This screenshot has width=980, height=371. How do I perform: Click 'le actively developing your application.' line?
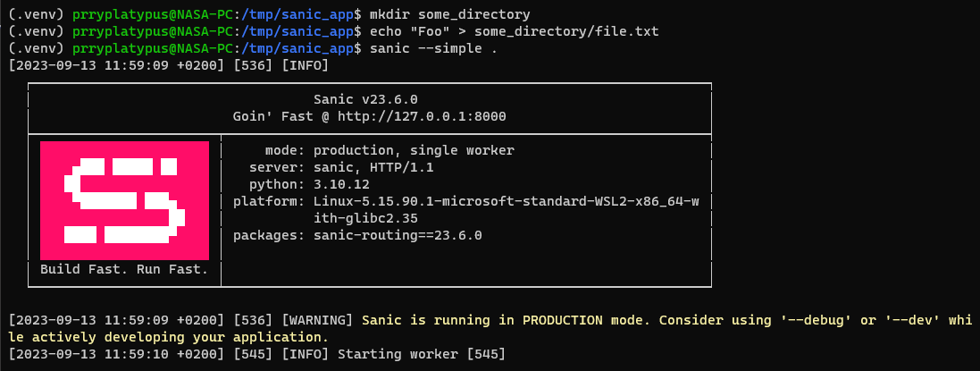pos(169,338)
